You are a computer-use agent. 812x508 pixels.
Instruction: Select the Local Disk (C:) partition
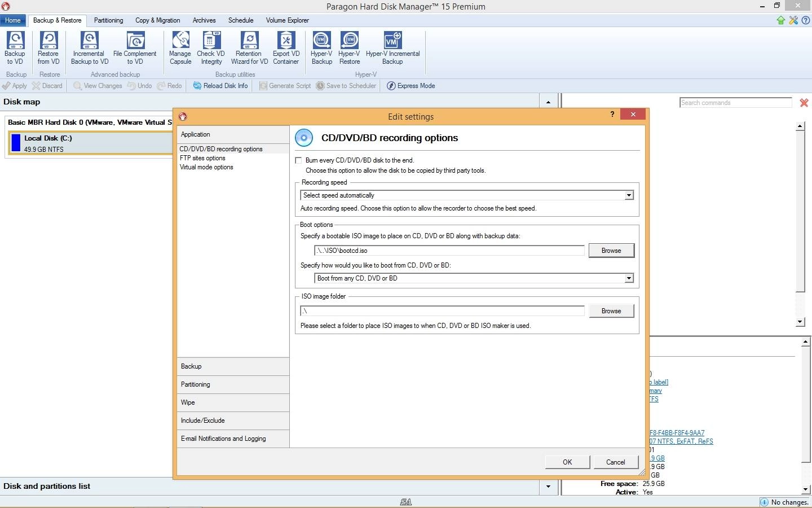(90, 143)
